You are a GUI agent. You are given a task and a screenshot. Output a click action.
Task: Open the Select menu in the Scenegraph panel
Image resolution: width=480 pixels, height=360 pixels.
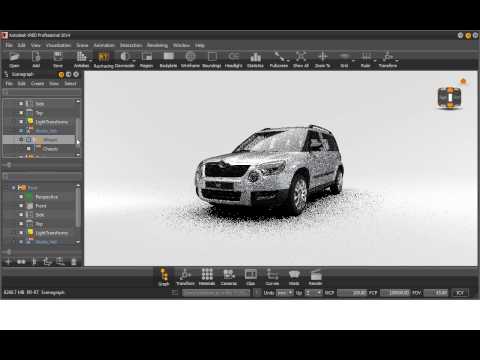point(70,83)
